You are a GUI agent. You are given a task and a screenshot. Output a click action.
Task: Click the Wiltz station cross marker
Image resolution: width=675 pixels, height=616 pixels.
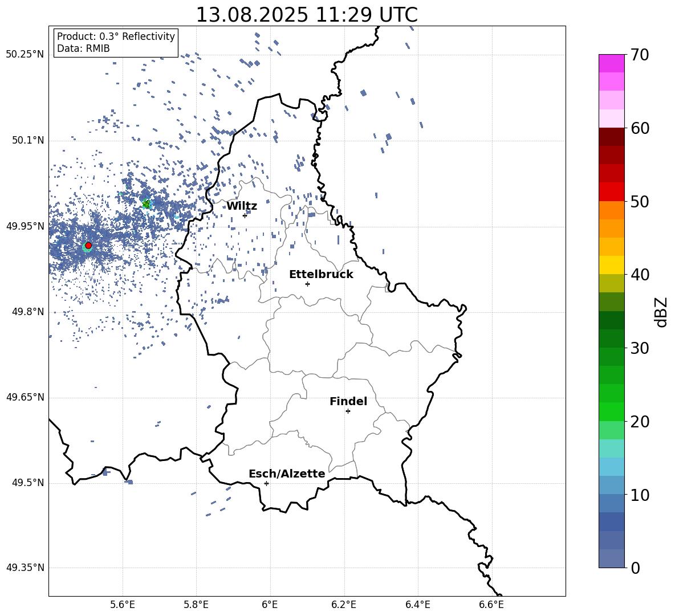coord(245,215)
